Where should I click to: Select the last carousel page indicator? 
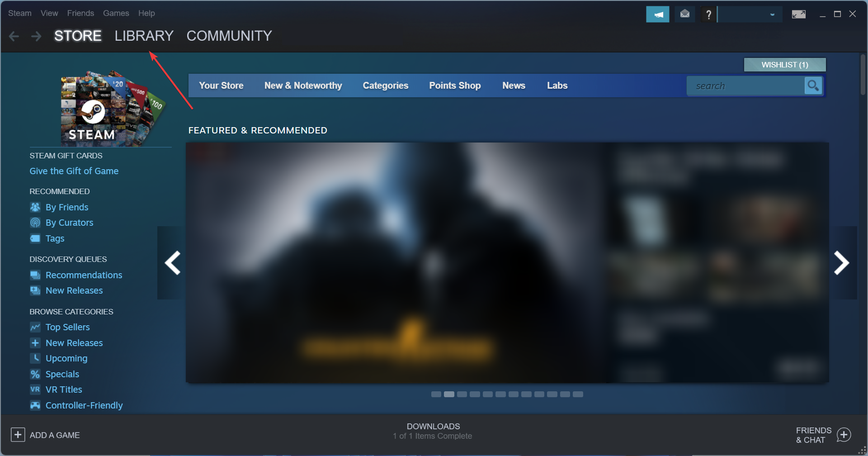pos(578,394)
